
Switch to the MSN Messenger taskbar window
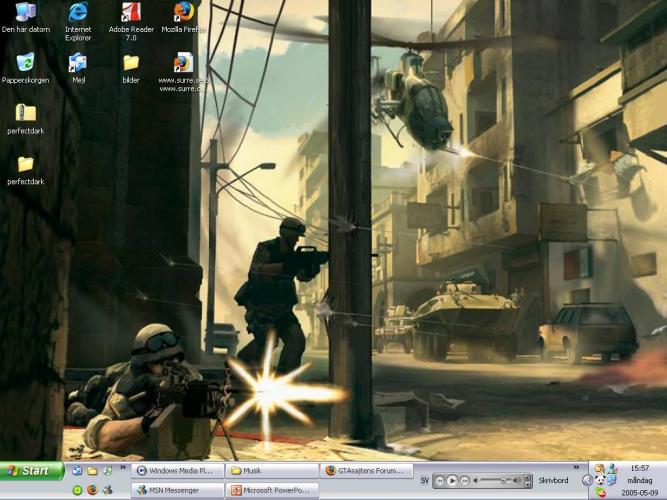coord(177,490)
